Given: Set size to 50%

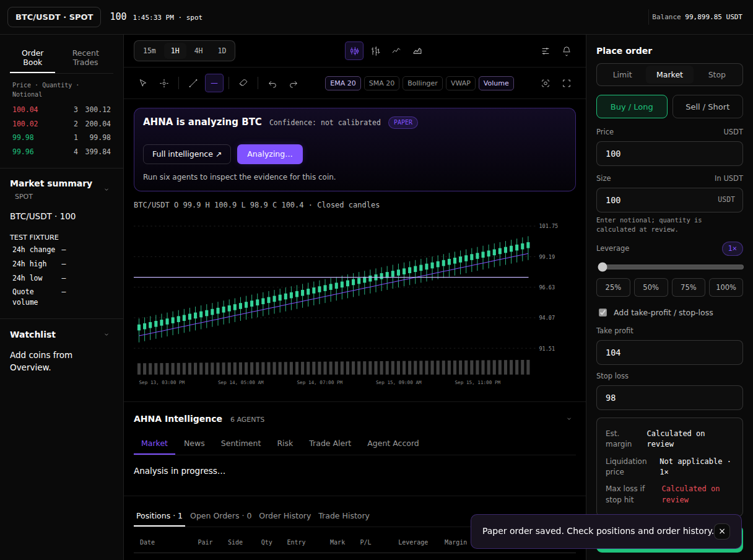Looking at the screenshot, I should (651, 287).
